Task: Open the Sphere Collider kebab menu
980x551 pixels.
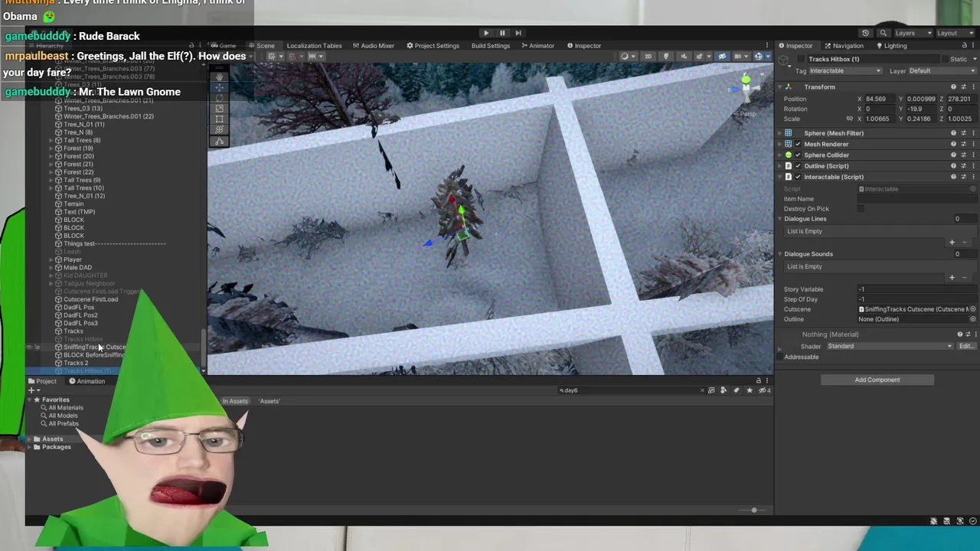Action: 973,155
